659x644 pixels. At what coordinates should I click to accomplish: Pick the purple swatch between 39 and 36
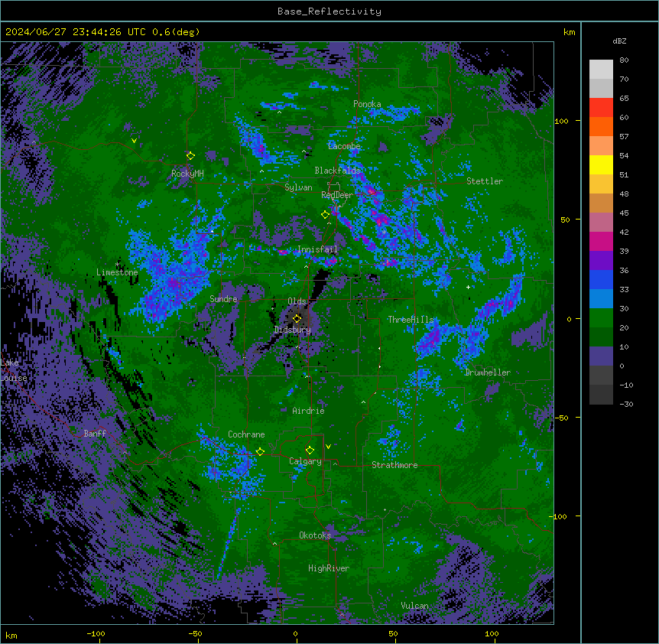coord(601,261)
